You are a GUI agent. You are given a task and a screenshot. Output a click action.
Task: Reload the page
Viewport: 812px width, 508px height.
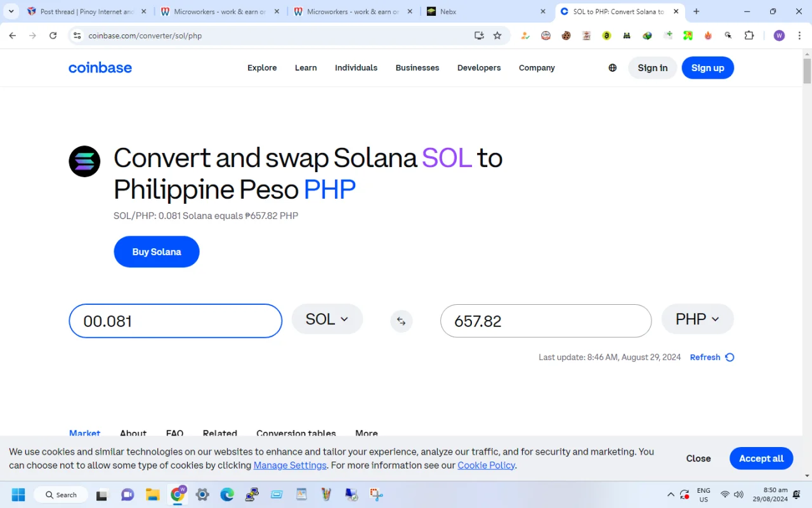[x=53, y=36]
